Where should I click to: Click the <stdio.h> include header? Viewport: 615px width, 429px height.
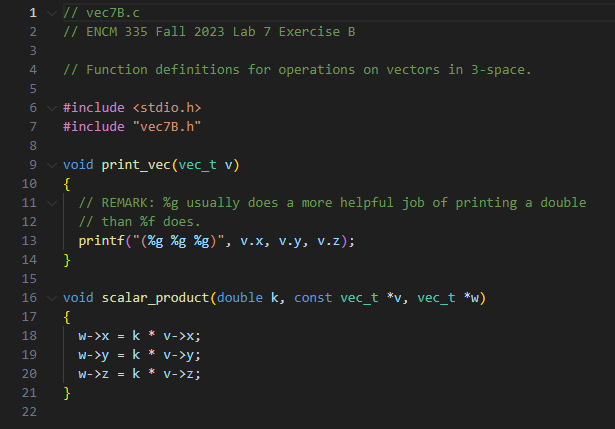[167, 108]
